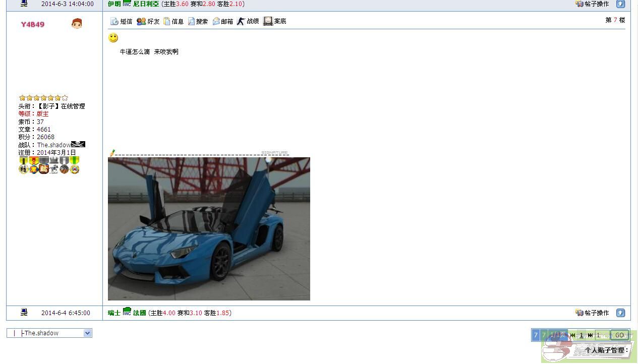Click the page number input field

click(602, 335)
